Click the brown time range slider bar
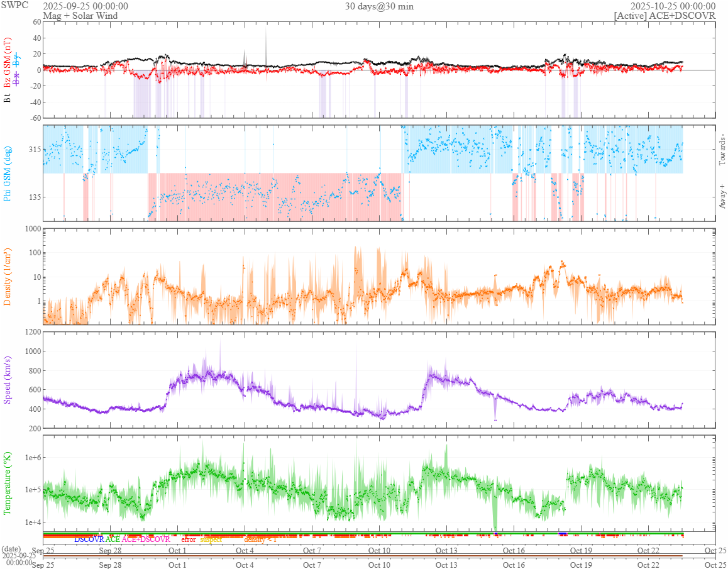728x569 pixels. (363, 556)
